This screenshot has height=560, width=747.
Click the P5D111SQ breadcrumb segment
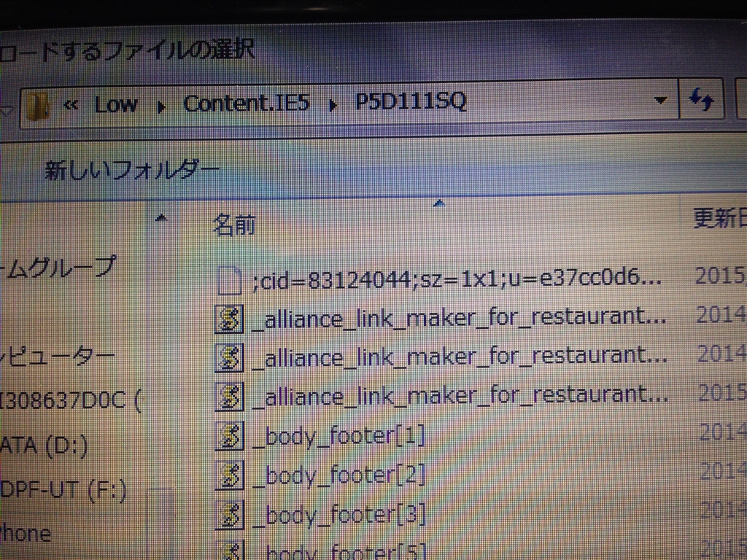pos(411,101)
